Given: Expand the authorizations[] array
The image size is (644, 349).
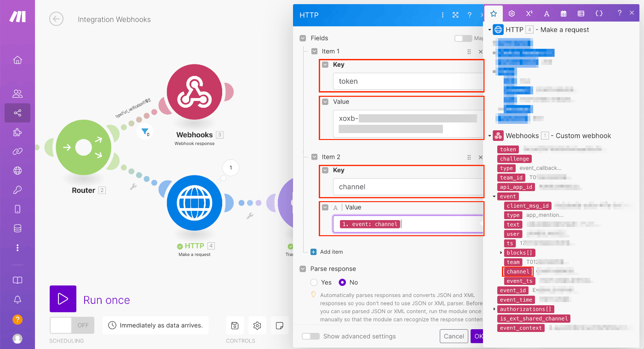Looking at the screenshot, I should [494, 309].
